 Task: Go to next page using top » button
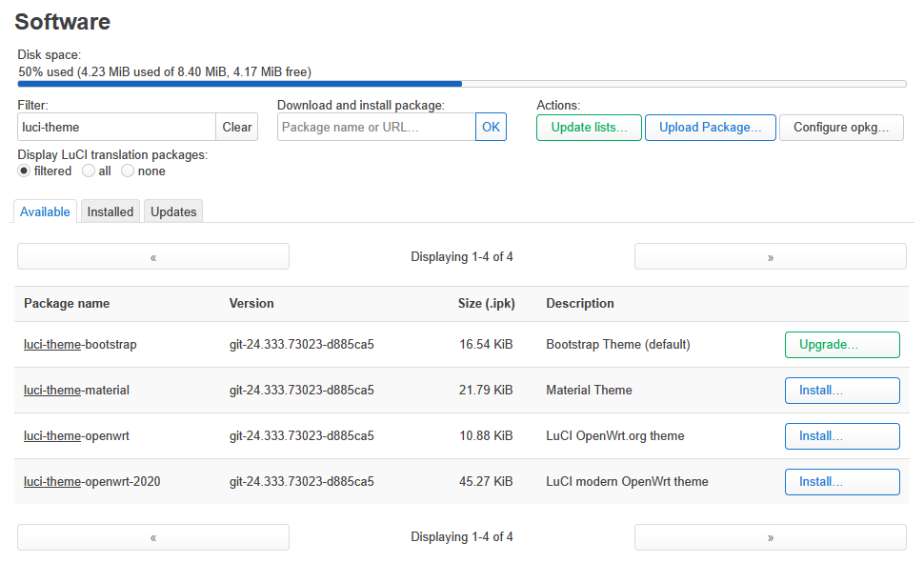click(770, 257)
